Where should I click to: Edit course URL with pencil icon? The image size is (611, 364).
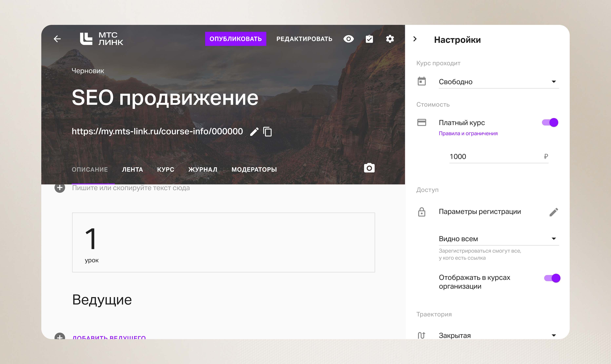point(254,132)
